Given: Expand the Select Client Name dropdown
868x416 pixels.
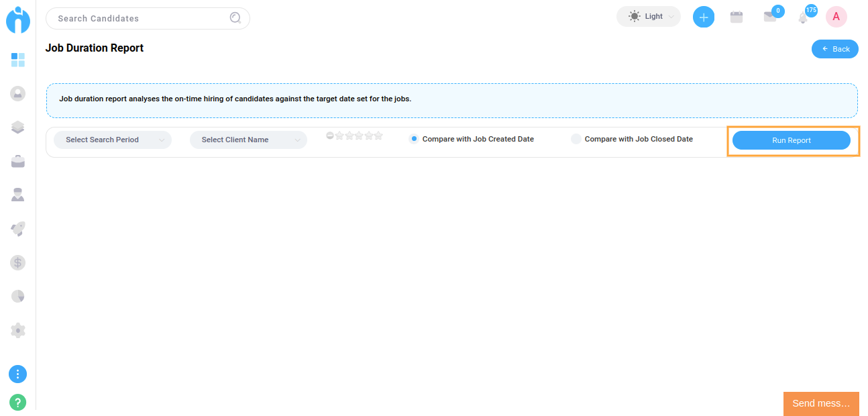Looking at the screenshot, I should coord(248,140).
